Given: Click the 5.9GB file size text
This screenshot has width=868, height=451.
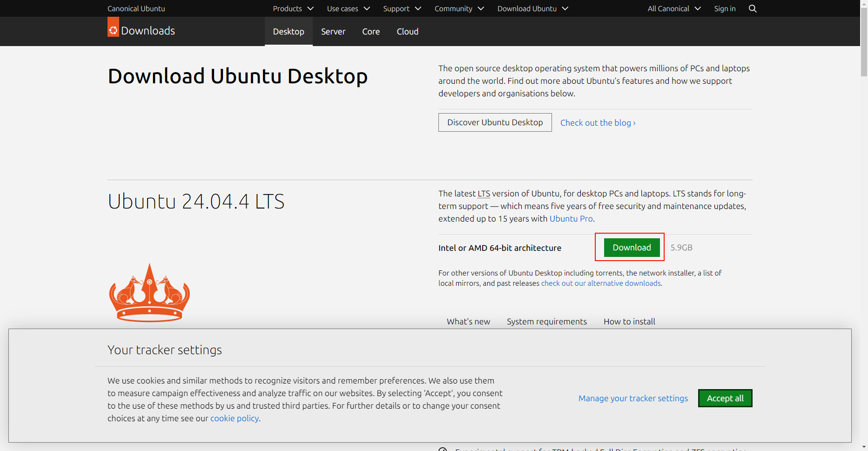Looking at the screenshot, I should pyautogui.click(x=681, y=248).
